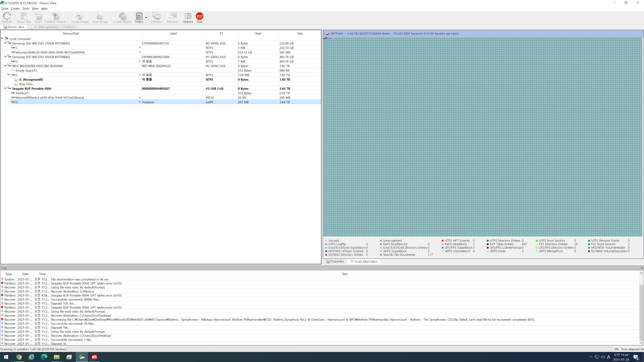The width and height of the screenshot is (644, 362).
Task: Open the RAIDs dropdown arrow
Action: click(x=146, y=18)
